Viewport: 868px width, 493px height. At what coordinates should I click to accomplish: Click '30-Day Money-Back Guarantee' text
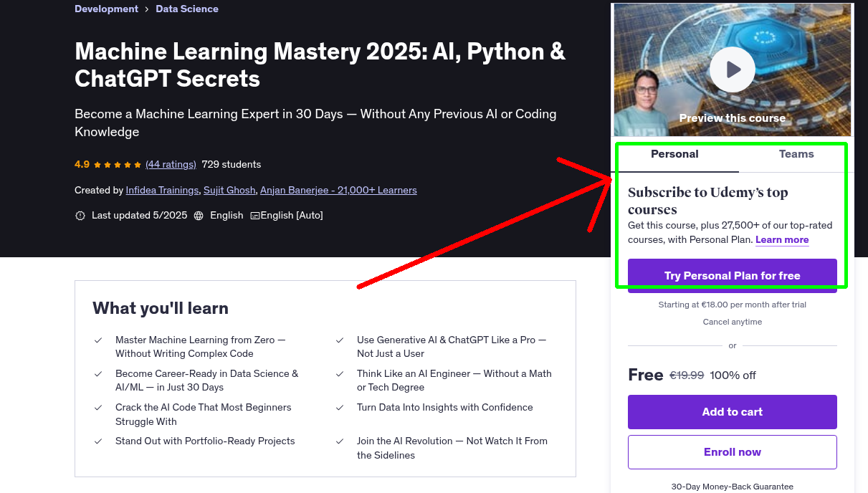coord(733,487)
